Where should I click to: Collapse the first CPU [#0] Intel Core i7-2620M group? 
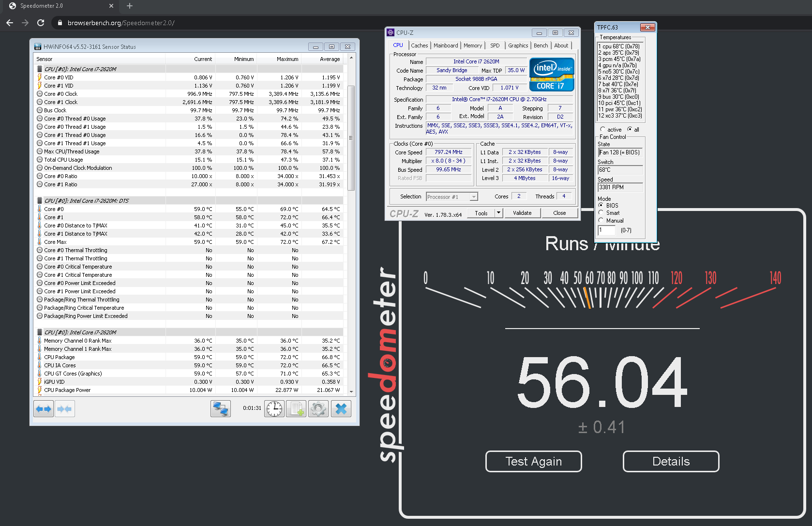point(40,69)
